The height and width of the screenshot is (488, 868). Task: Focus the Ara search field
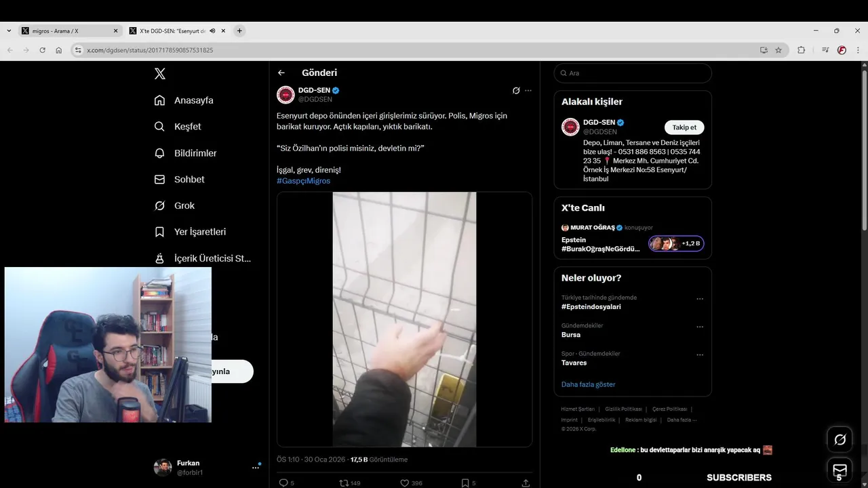point(633,73)
